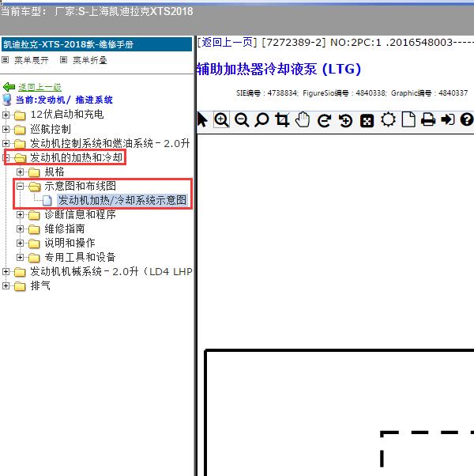Select the 专用工具和设备 folder label
This screenshot has width=474, height=476.
(x=80, y=257)
